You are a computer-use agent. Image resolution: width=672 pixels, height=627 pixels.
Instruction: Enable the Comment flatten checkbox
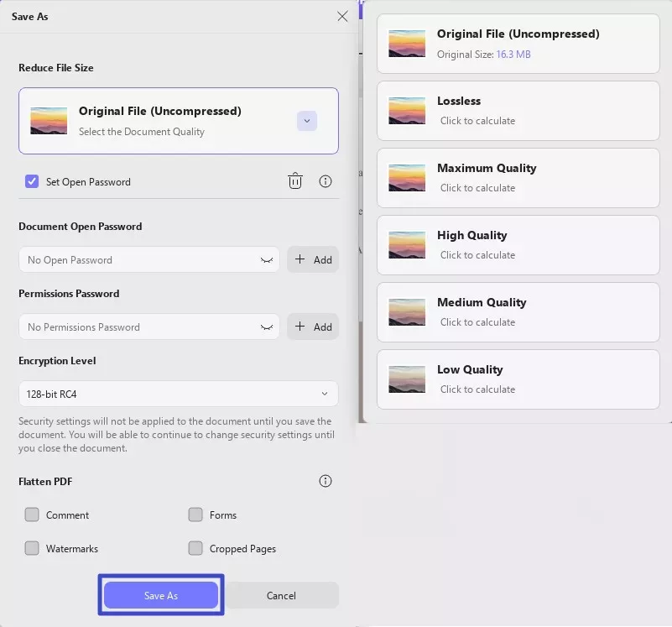(x=32, y=515)
